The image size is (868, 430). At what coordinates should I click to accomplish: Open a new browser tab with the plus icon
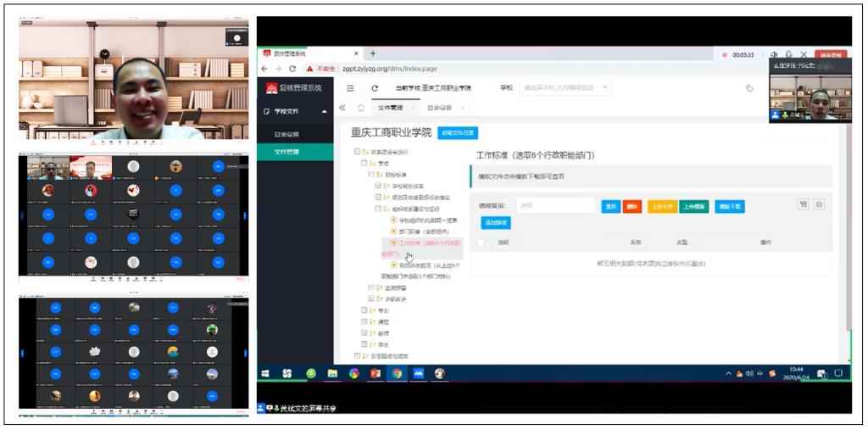(373, 53)
